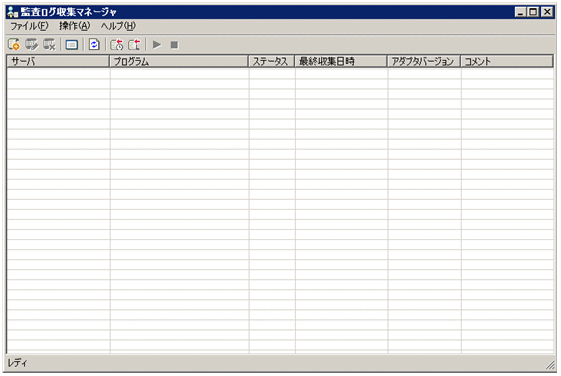This screenshot has height=376, width=561.
Task: Open the ファイル(F) menu
Action: point(29,26)
